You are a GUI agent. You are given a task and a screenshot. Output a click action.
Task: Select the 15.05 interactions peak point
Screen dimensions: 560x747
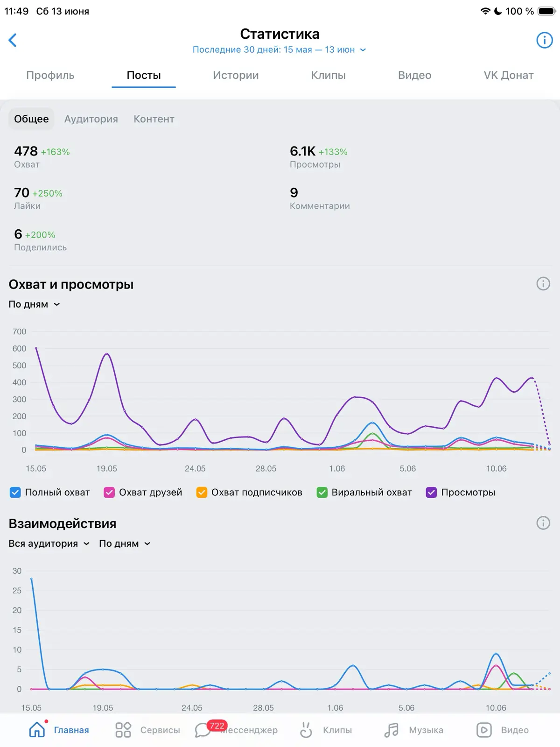31,578
